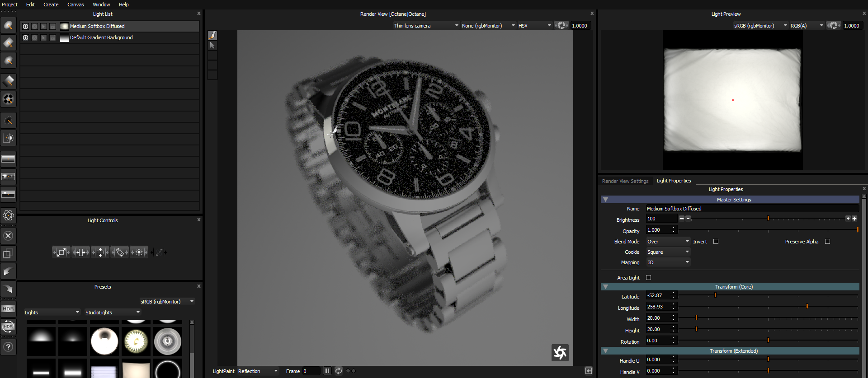This screenshot has height=378, width=868.
Task: Open the Create menu
Action: click(51, 5)
